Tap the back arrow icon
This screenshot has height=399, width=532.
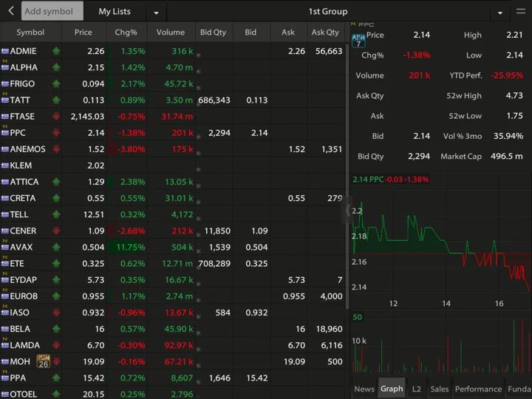click(x=11, y=11)
